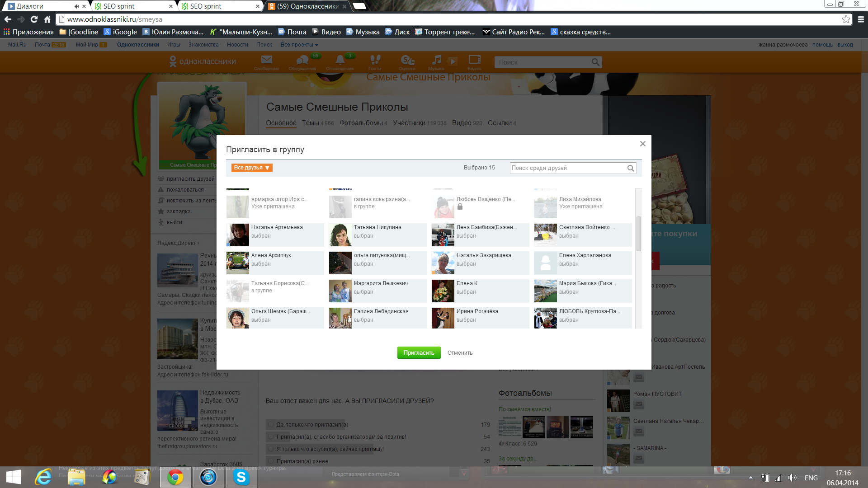The image size is (868, 488).
Task: Click message envelope under Роман ПУСТОВИТ
Action: coord(638,404)
